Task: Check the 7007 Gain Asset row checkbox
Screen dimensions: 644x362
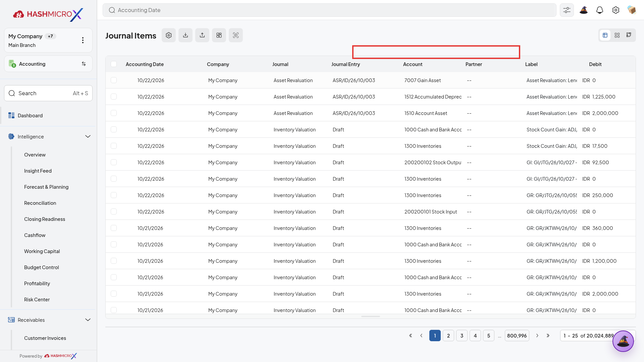Action: coord(114,80)
